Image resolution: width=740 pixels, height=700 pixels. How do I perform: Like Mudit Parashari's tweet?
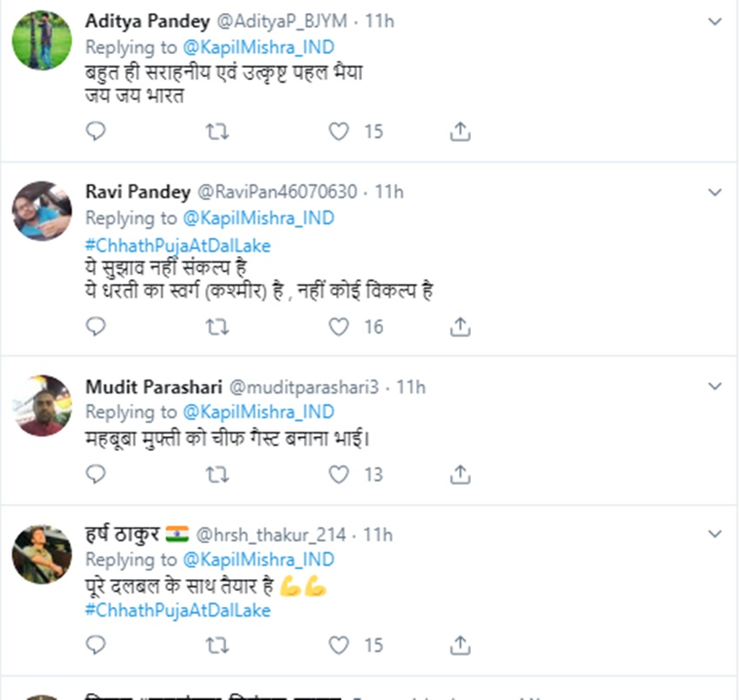(x=339, y=475)
